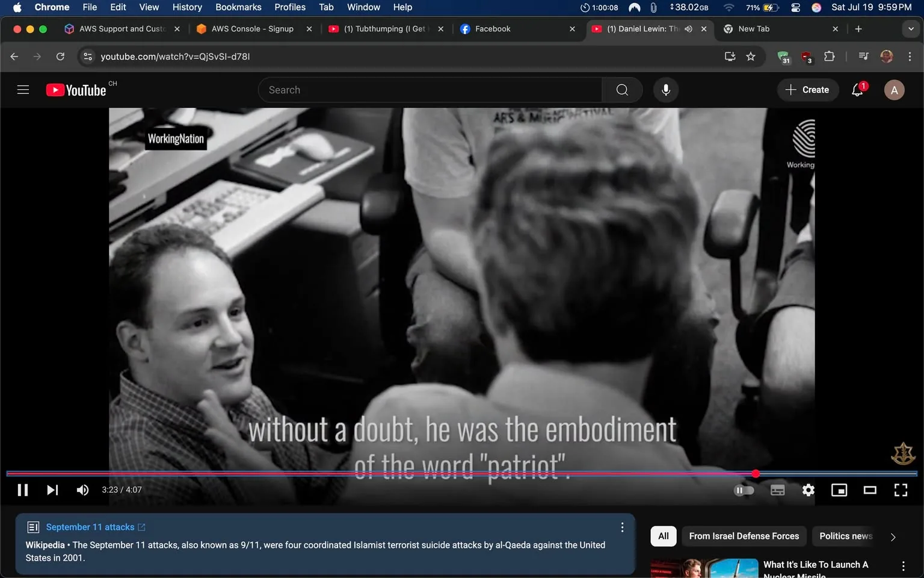This screenshot has width=924, height=578.
Task: Enter full screen mode
Action: [901, 490]
